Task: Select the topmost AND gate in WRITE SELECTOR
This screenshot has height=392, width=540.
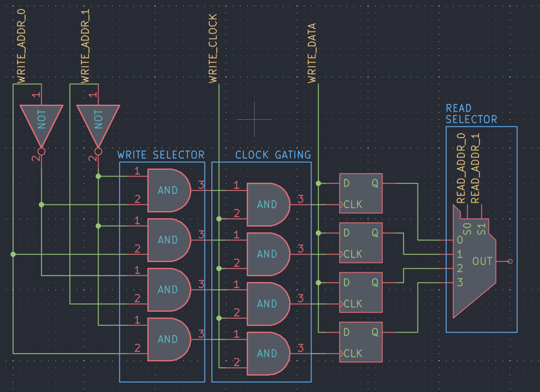Action: click(169, 190)
